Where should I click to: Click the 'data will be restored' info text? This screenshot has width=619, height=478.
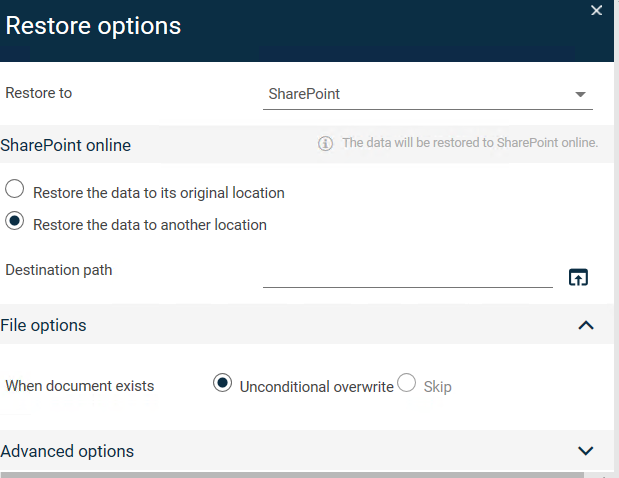point(469,143)
